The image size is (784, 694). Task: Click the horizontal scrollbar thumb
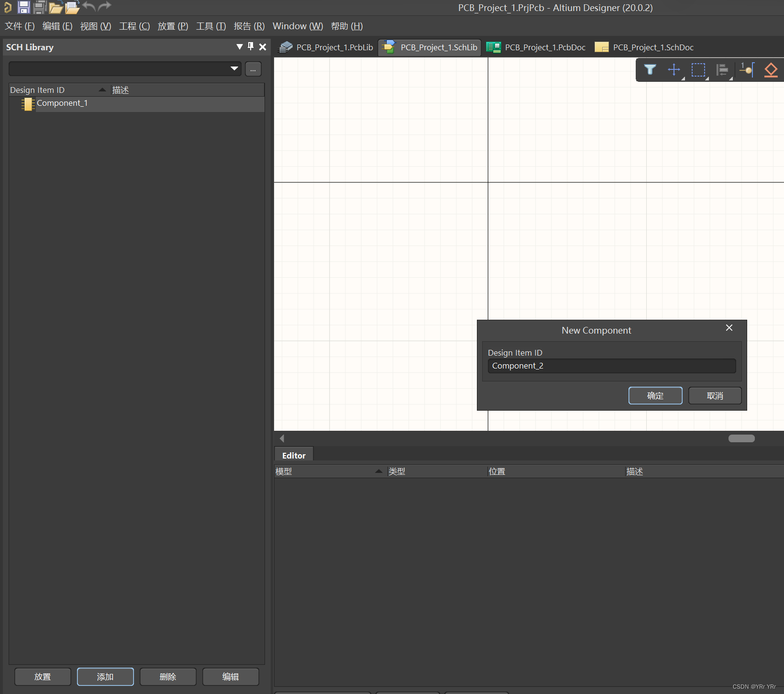click(741, 438)
